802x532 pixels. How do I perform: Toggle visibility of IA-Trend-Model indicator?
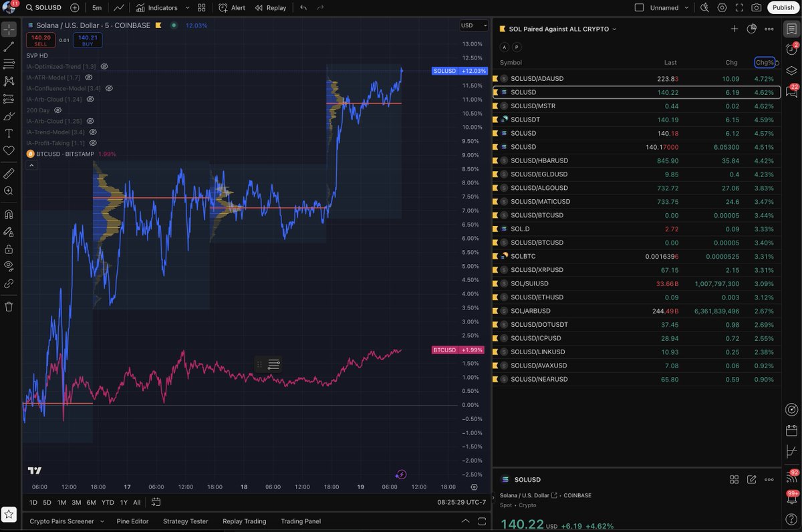point(94,132)
